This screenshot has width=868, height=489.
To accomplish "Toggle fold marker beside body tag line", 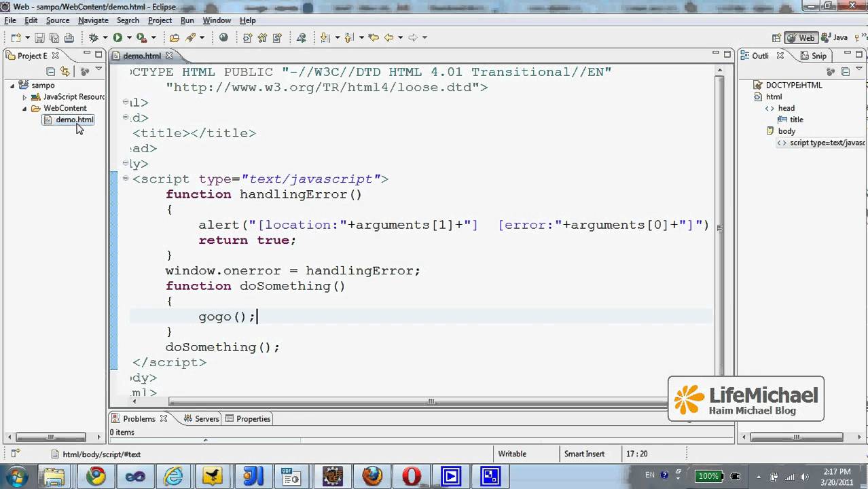I will point(126,163).
